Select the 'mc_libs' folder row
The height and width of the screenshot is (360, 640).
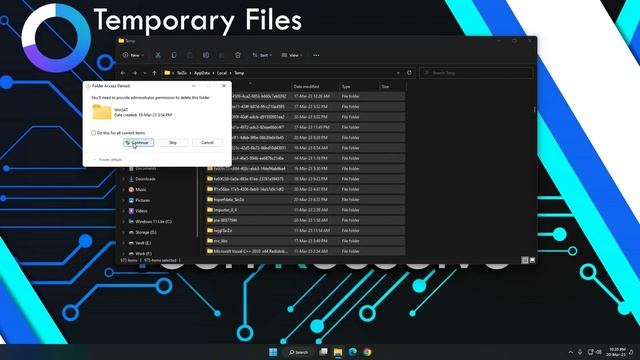pos(304,241)
